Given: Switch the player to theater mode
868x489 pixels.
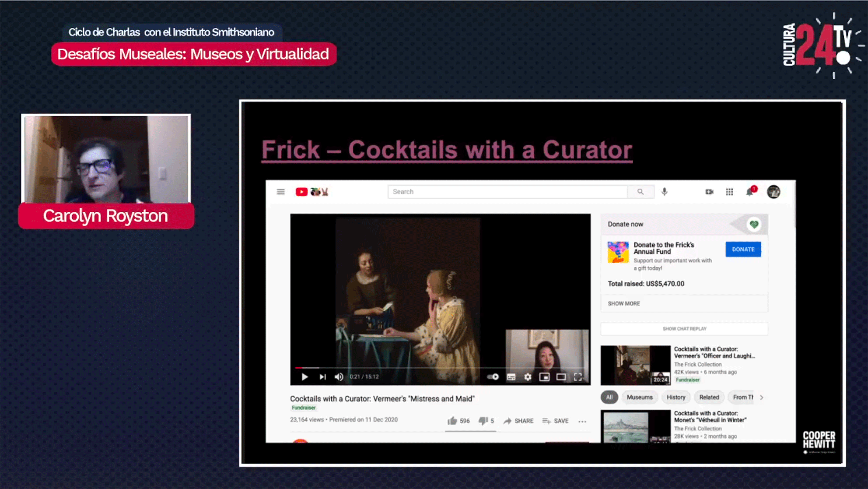Looking at the screenshot, I should 560,376.
